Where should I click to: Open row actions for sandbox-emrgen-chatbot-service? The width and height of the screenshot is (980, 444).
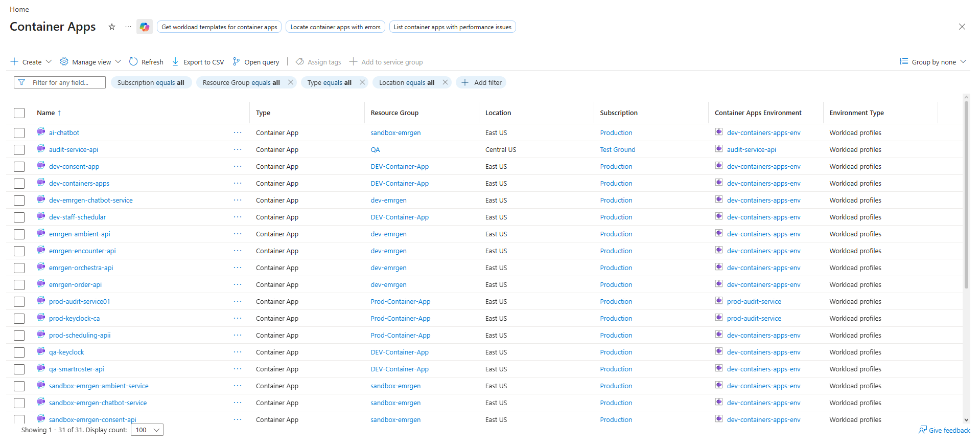[238, 403]
